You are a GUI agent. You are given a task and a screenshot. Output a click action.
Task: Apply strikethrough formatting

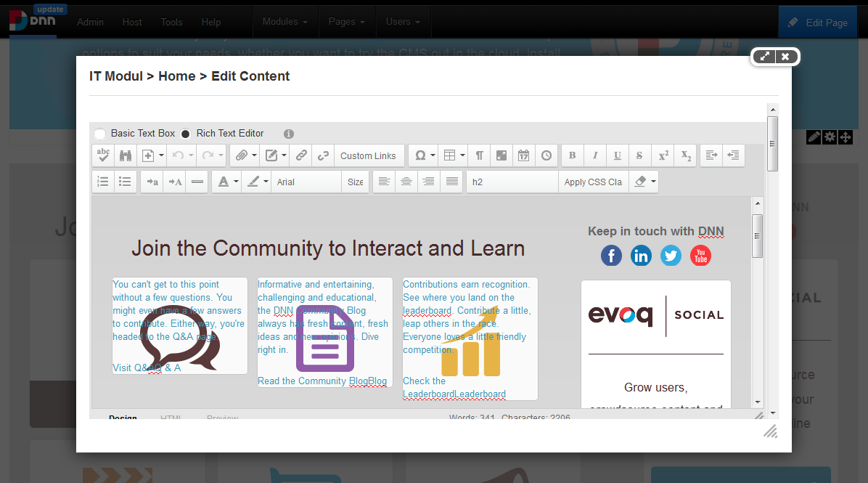pos(639,155)
